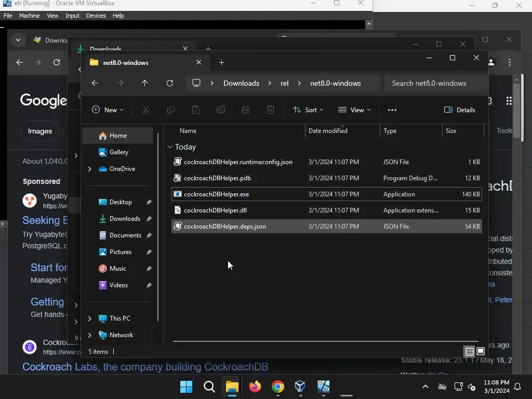Screen dimensions: 532x399
Task: Click the Google apps grid icon in the browser window
Action: (x=509, y=101)
